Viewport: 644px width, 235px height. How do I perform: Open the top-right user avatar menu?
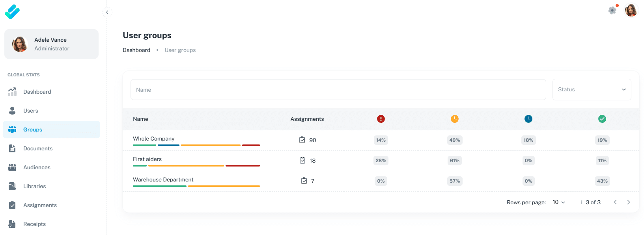pyautogui.click(x=631, y=11)
